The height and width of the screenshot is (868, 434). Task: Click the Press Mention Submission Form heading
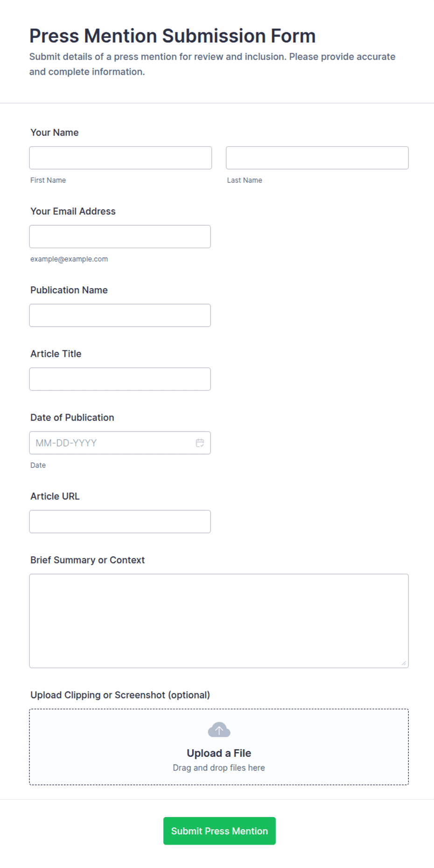click(x=173, y=36)
